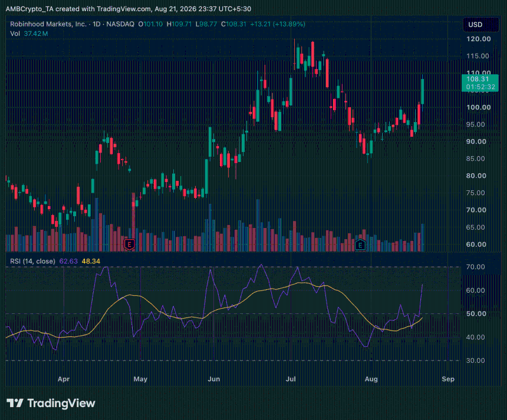Click the current price label 108.31
The height and width of the screenshot is (420, 507).
pos(478,79)
